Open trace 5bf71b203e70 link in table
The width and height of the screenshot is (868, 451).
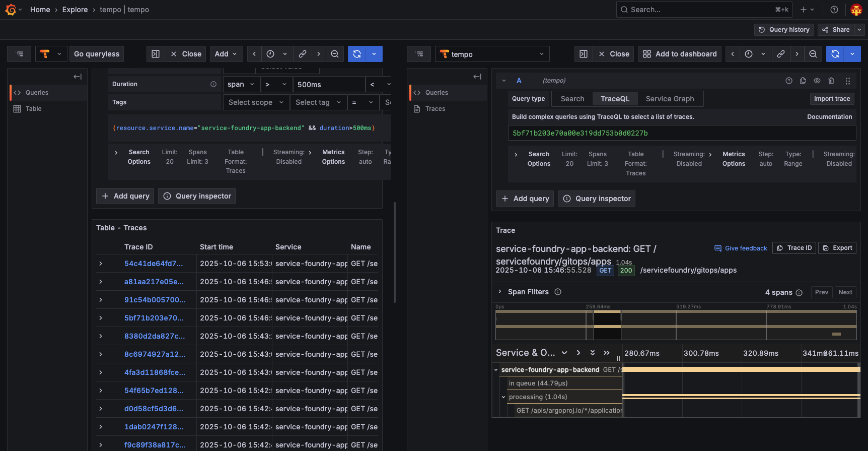tap(154, 318)
